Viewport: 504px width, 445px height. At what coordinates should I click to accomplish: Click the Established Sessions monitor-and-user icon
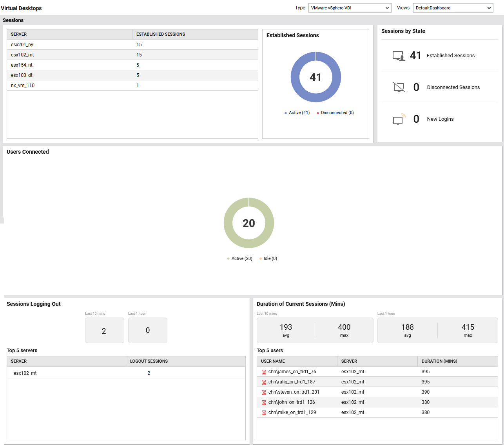pos(399,55)
